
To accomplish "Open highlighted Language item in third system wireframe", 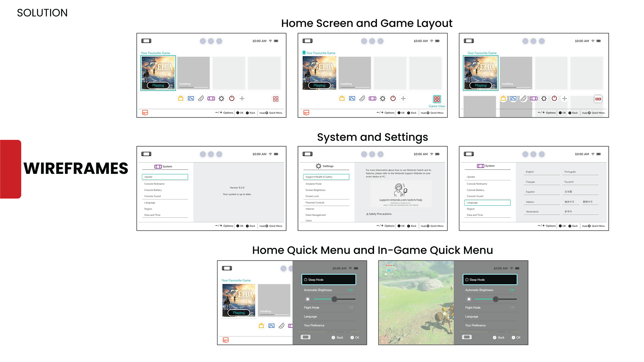I will coord(487,203).
